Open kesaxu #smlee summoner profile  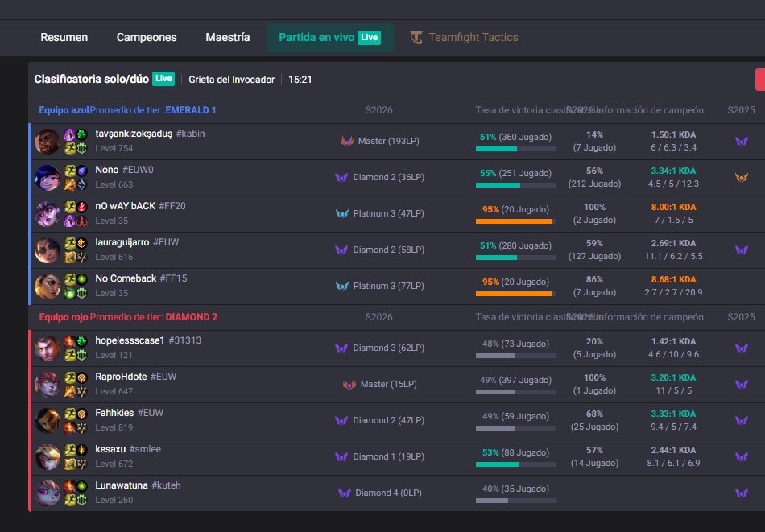pyautogui.click(x=128, y=449)
